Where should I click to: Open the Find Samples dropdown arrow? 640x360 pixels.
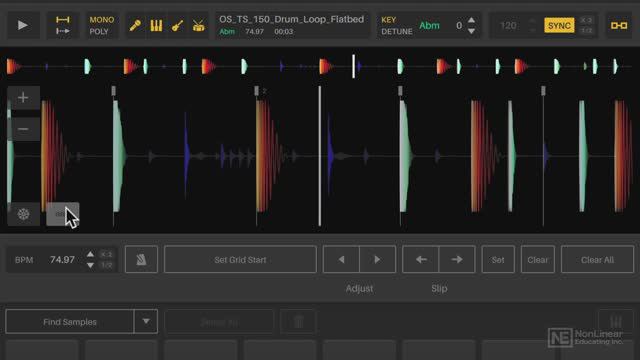tap(146, 322)
